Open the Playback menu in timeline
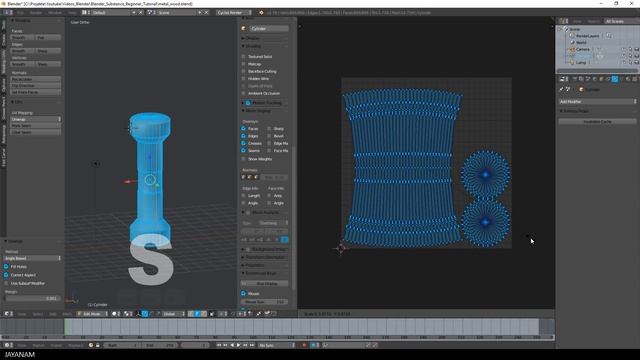Screen dimensions: 640x360 click(76, 345)
